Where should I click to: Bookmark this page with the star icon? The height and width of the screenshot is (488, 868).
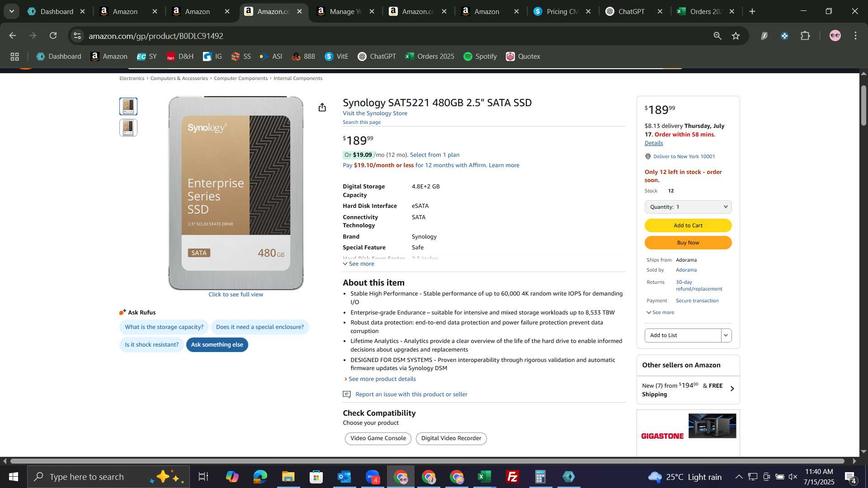(x=736, y=36)
